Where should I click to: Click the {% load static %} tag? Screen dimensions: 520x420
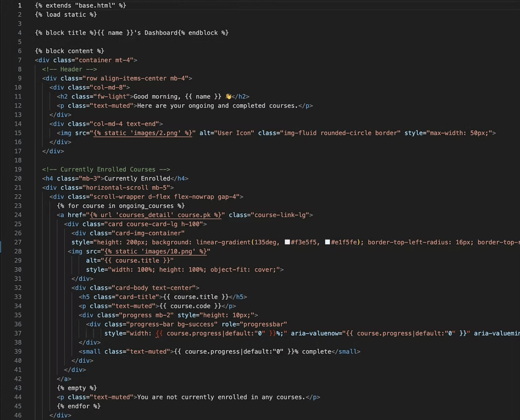pyautogui.click(x=66, y=15)
